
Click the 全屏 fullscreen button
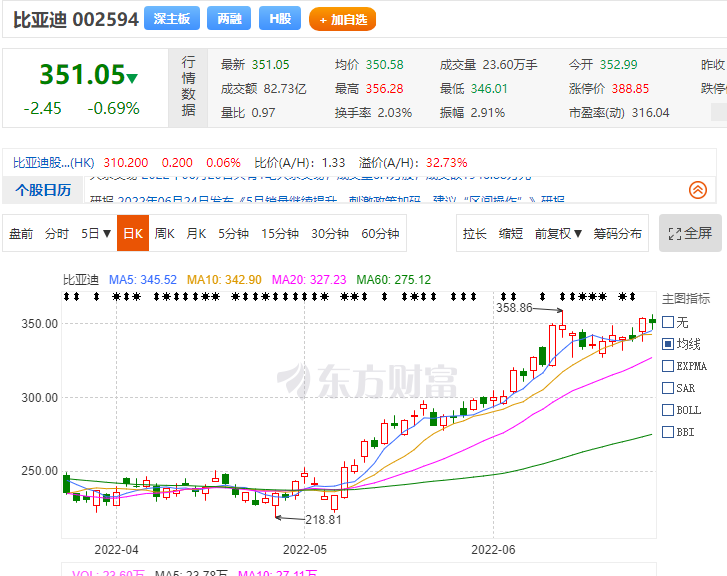690,233
